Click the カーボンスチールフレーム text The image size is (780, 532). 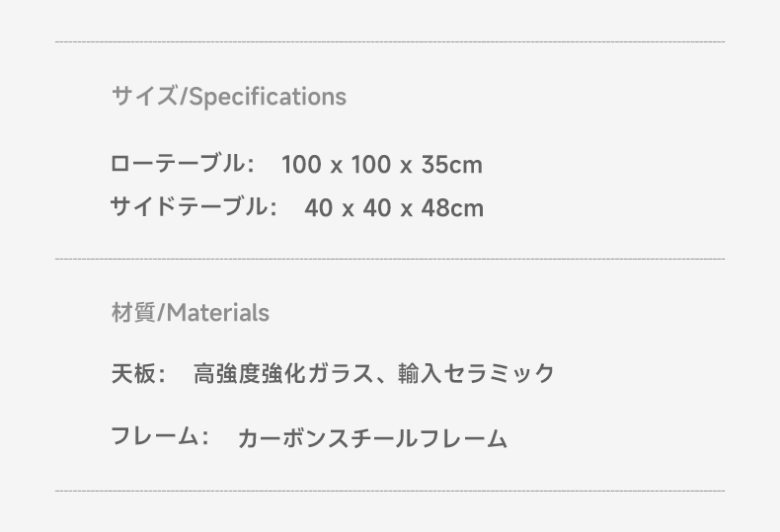(372, 439)
